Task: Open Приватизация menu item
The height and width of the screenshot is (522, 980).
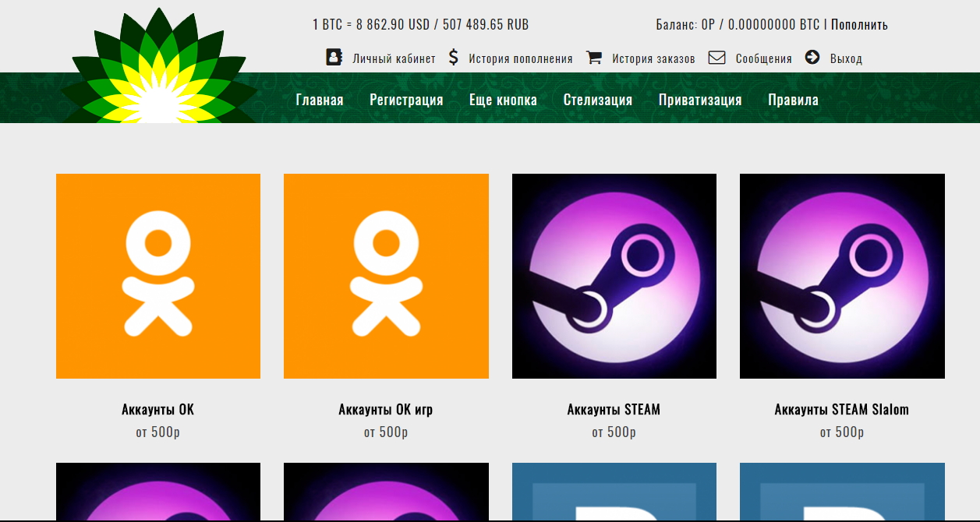Action: [x=700, y=100]
